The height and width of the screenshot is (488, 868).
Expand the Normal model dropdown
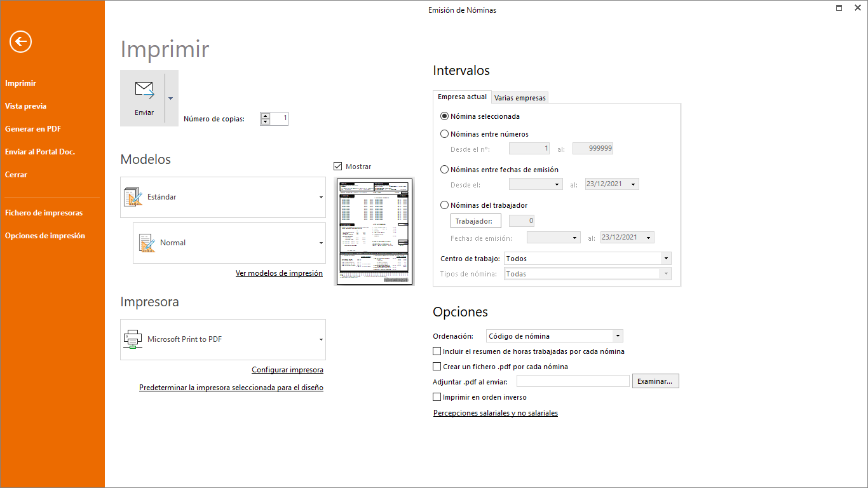[x=321, y=243]
